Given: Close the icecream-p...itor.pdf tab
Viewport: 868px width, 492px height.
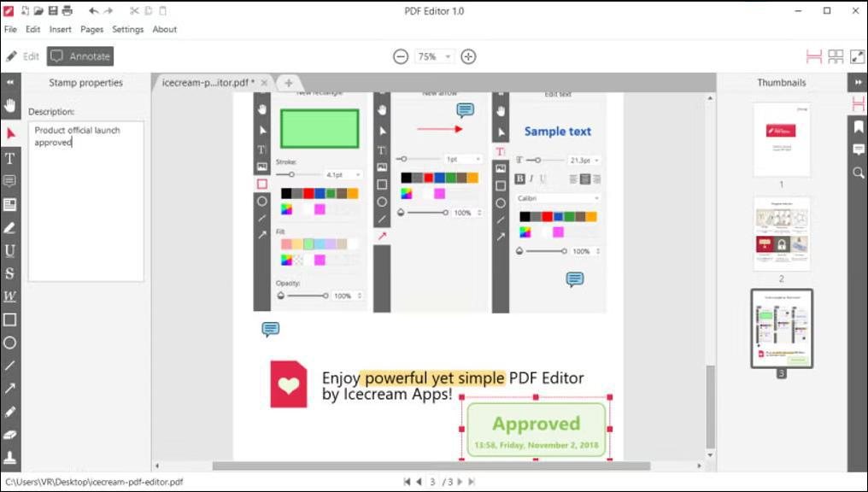Looking at the screenshot, I should point(264,83).
